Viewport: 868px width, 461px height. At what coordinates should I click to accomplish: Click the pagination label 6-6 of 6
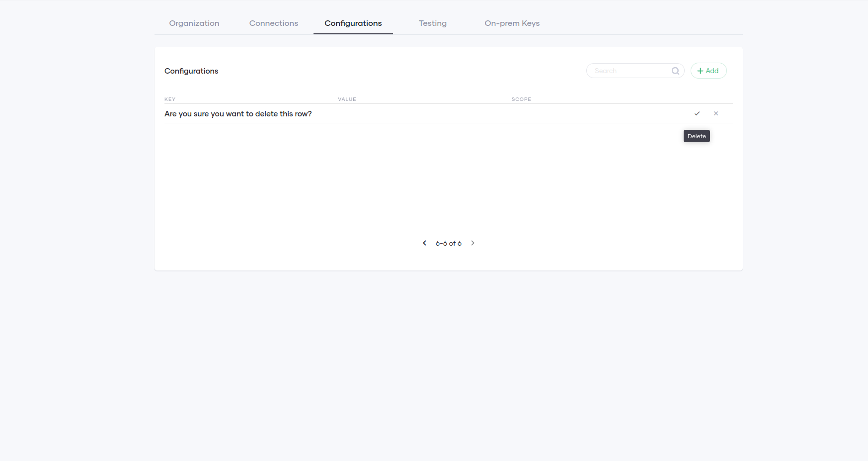(x=448, y=243)
